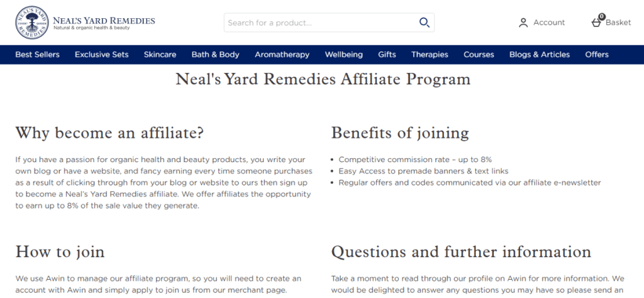Go to the Aromatherapy category
Screen dimensions: 644x298
pyautogui.click(x=282, y=55)
